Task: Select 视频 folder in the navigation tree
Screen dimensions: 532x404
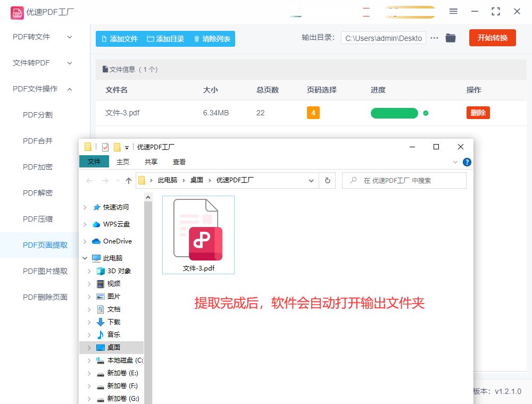Action: pos(114,284)
